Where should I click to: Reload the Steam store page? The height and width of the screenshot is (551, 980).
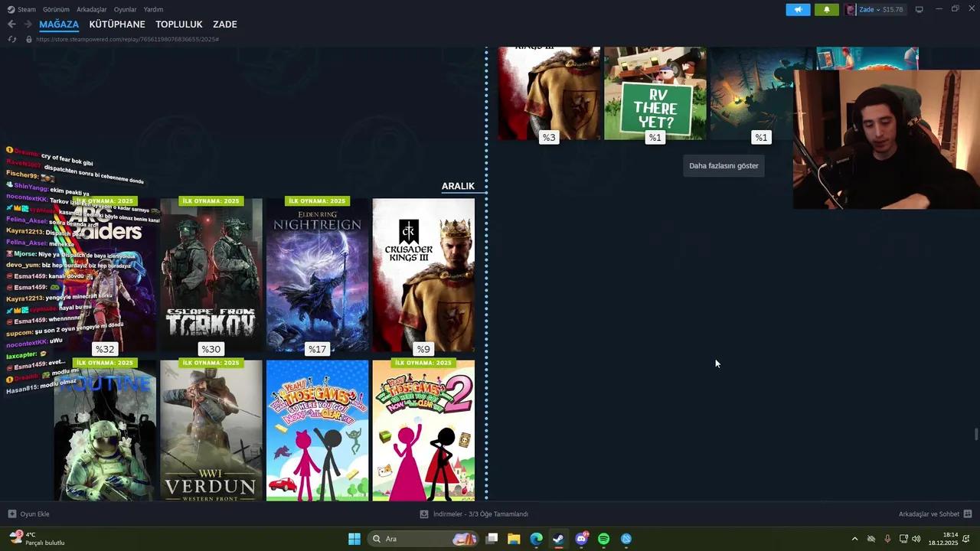pyautogui.click(x=11, y=39)
